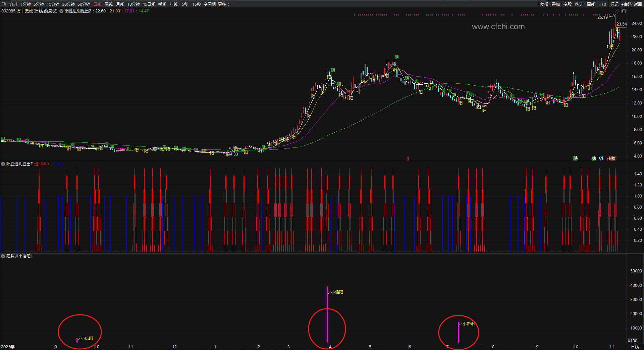Click the 小倍阳 signal label near July

click(469, 324)
